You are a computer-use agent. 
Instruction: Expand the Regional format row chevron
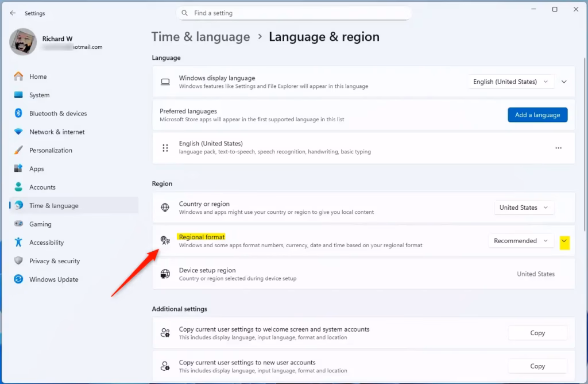(564, 242)
